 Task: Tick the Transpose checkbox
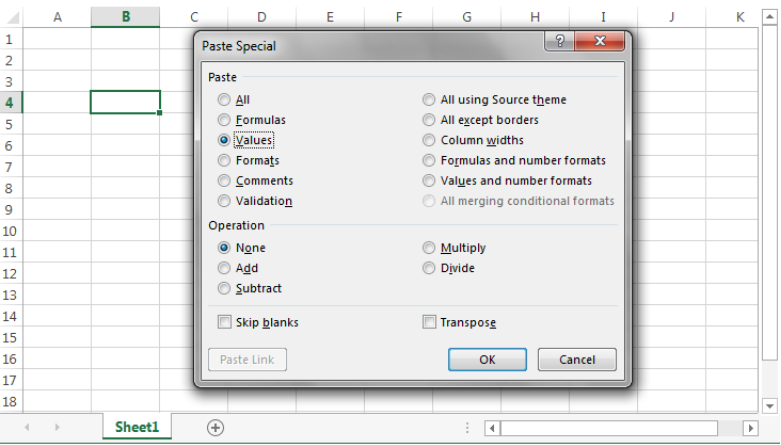[429, 322]
